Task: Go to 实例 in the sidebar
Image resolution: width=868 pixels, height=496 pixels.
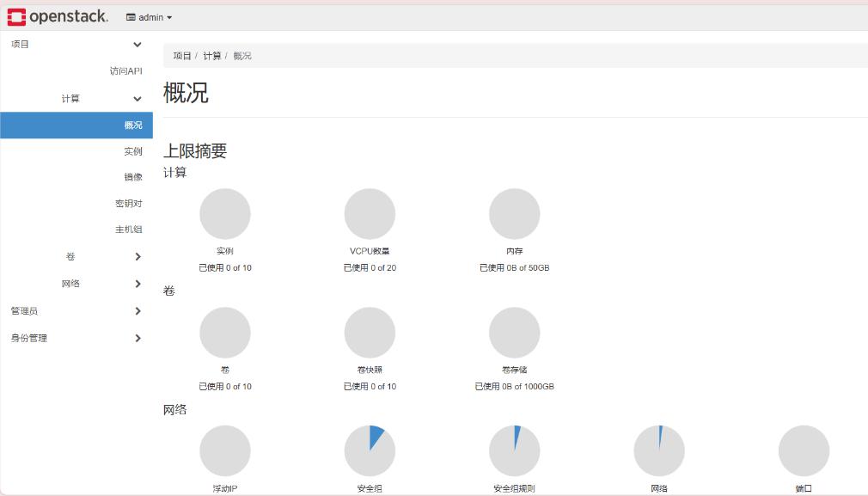Action: (132, 151)
